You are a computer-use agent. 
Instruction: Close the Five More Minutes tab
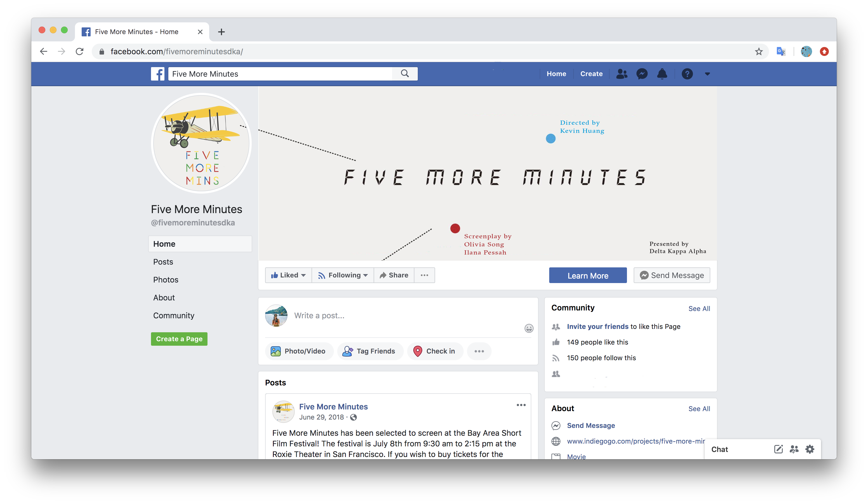point(200,32)
